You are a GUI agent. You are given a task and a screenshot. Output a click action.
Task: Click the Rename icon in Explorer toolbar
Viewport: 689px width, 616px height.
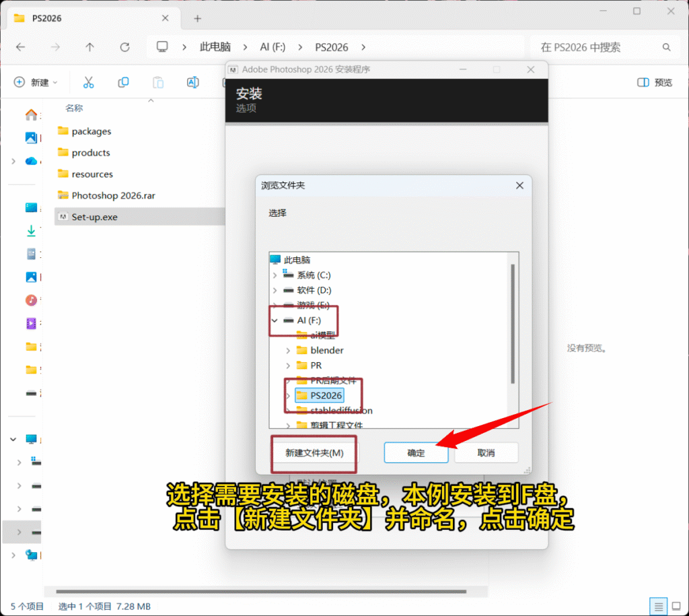point(192,82)
